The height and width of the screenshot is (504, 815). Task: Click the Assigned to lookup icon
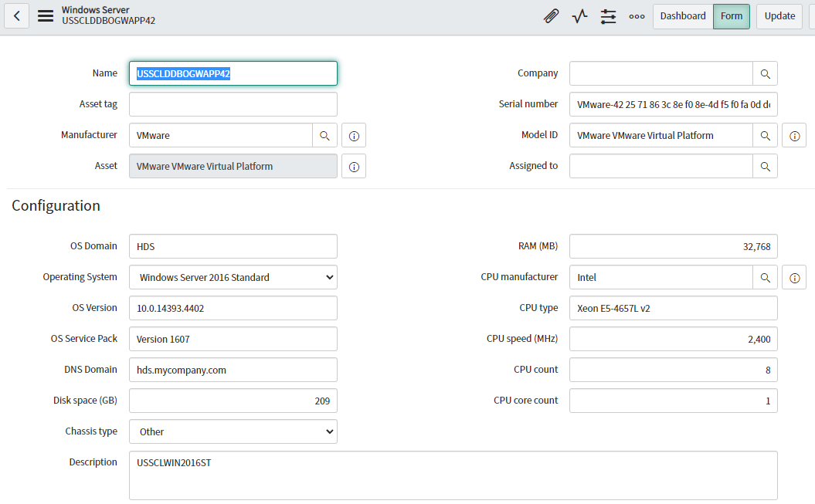coord(765,166)
